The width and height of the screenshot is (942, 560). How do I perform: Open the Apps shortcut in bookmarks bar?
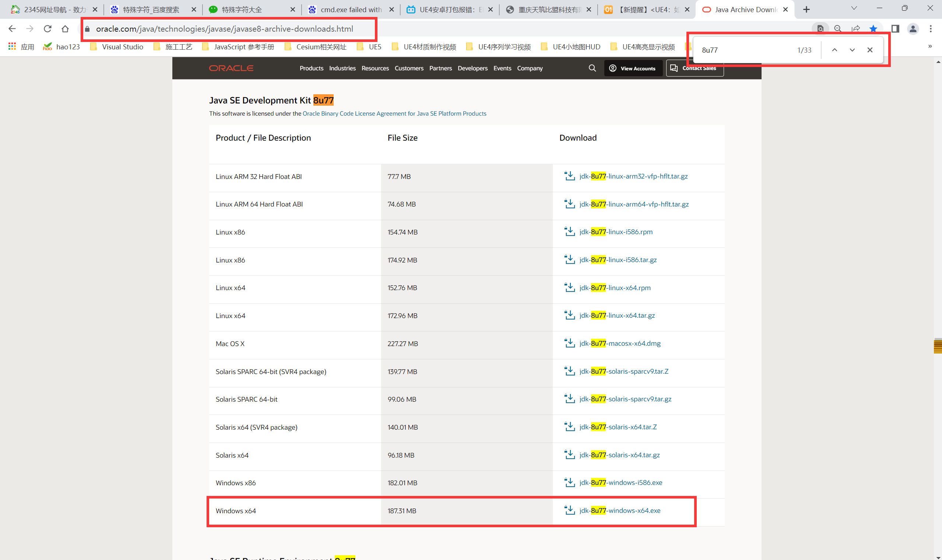(21, 47)
